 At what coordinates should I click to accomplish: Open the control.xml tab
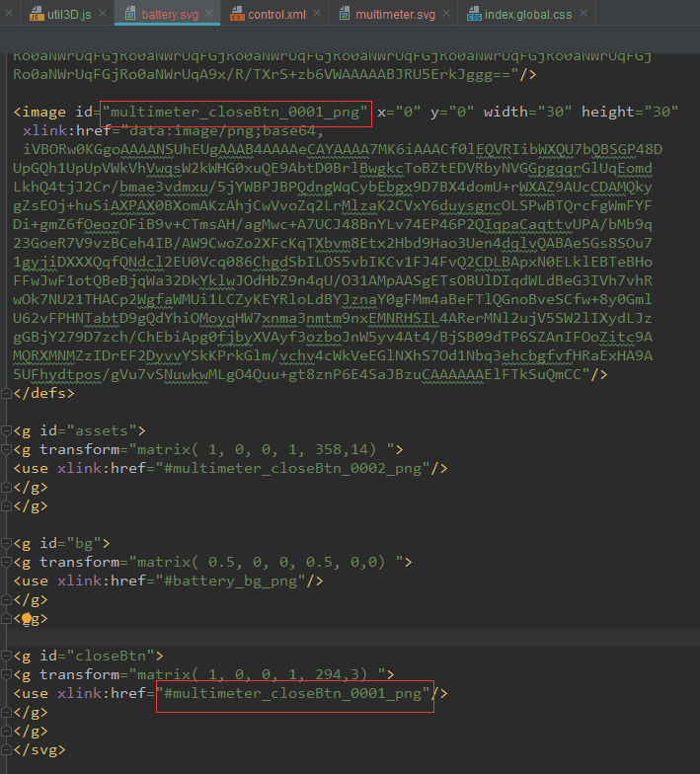click(274, 14)
